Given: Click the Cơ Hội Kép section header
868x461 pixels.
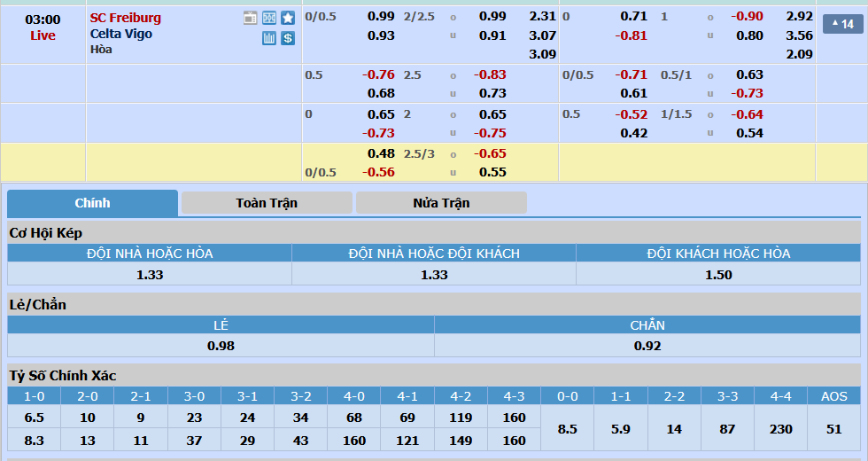Looking at the screenshot, I should click(45, 232).
